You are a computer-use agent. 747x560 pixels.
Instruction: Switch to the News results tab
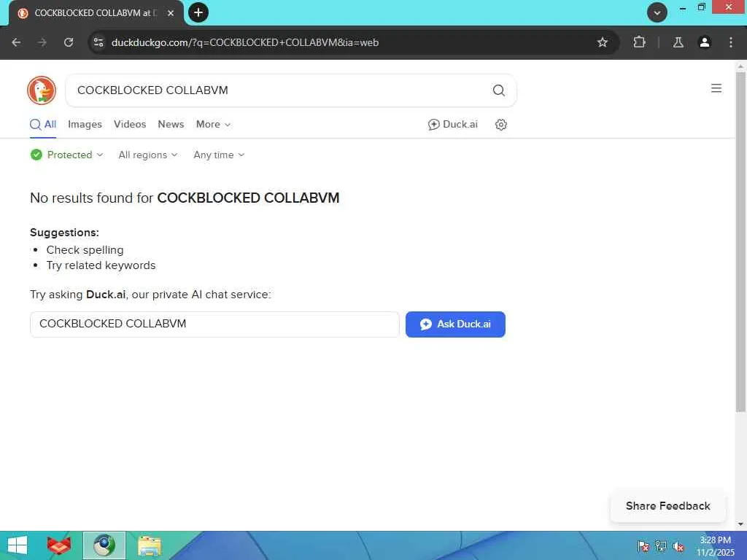(171, 124)
